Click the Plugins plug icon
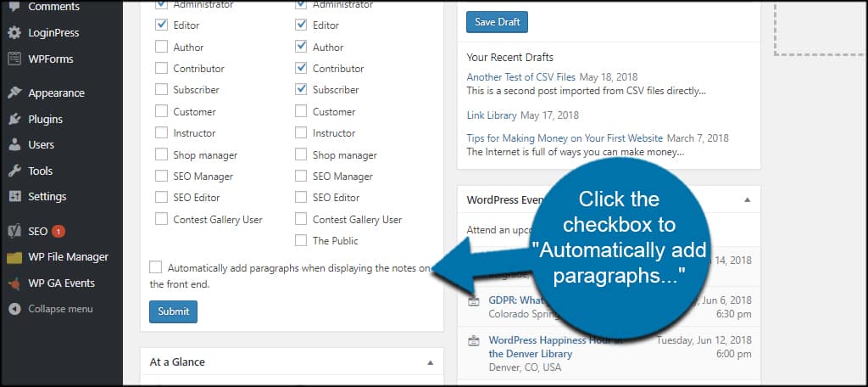The width and height of the screenshot is (868, 387). click(14, 119)
